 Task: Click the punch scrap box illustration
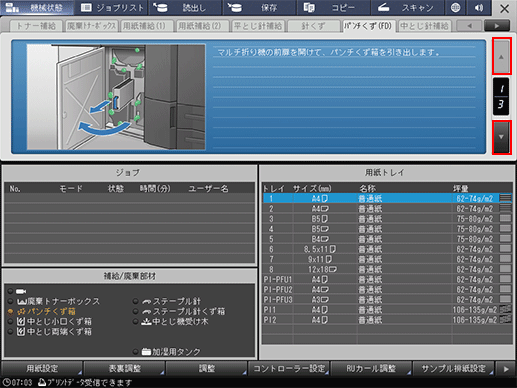pos(116,97)
